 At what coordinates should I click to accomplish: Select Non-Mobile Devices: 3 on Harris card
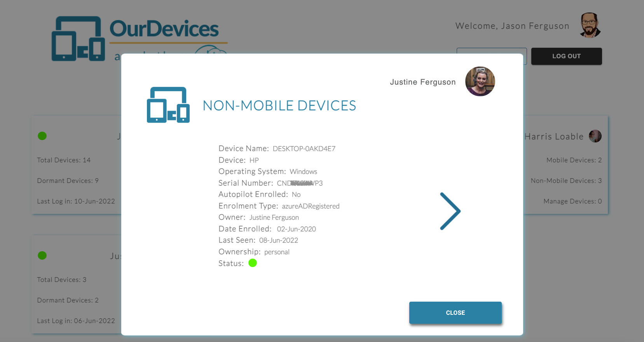pos(566,181)
